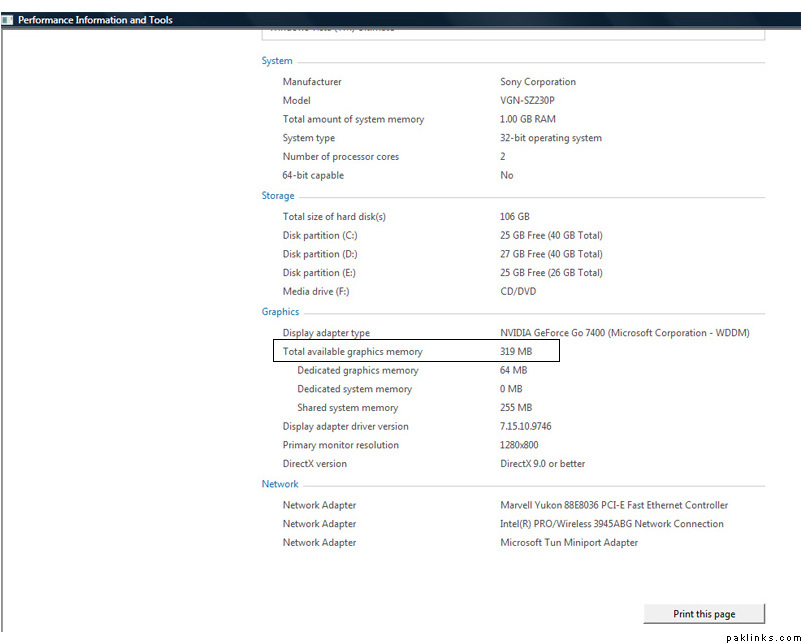Image resolution: width=802 pixels, height=644 pixels.
Task: Select the Network section heading
Action: tap(280, 484)
